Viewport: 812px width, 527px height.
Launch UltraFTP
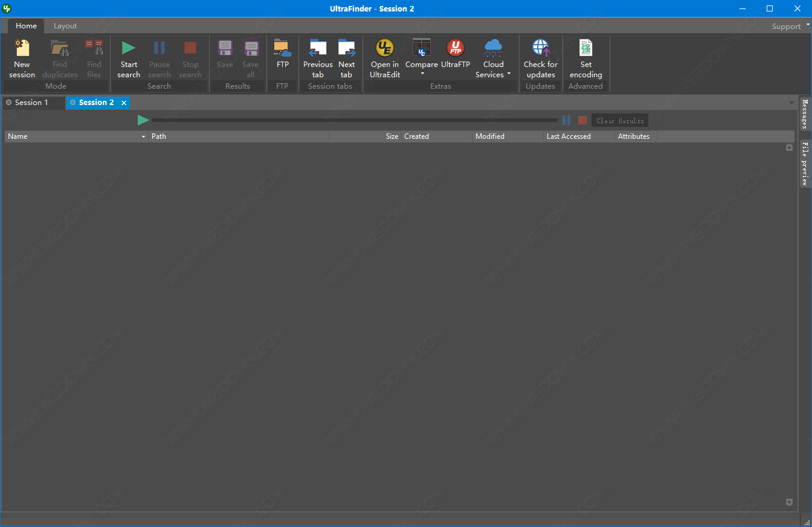click(456, 54)
